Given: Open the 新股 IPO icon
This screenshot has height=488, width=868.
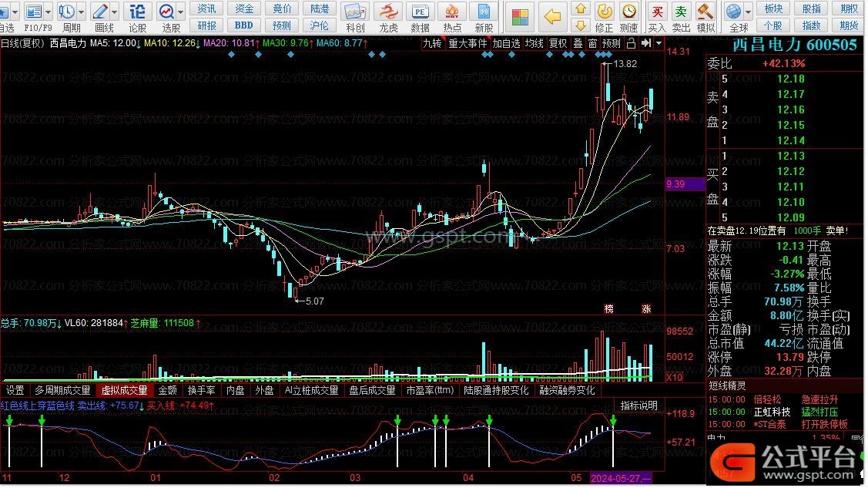Looking at the screenshot, I should click(484, 11).
